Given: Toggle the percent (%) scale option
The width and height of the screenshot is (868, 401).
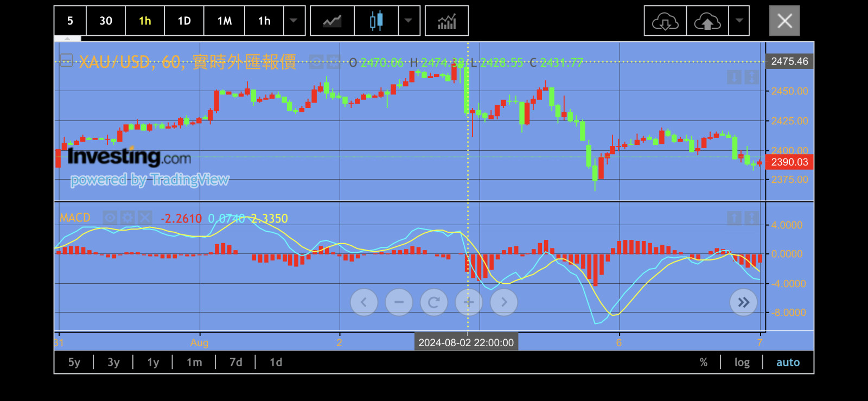Looking at the screenshot, I should [703, 362].
